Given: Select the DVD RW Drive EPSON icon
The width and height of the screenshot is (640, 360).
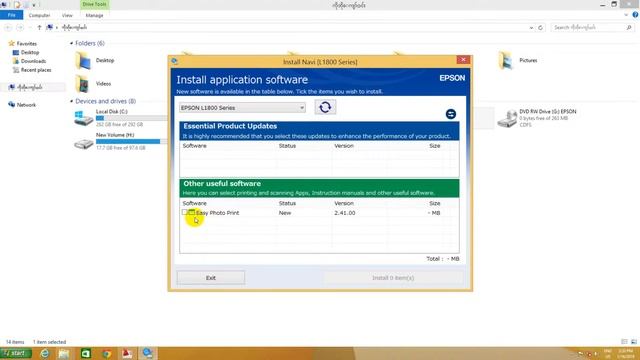Looking at the screenshot, I should 507,119.
